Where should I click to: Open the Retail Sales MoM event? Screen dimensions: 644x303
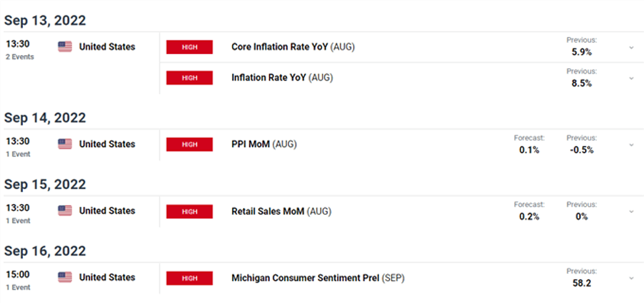coord(281,211)
